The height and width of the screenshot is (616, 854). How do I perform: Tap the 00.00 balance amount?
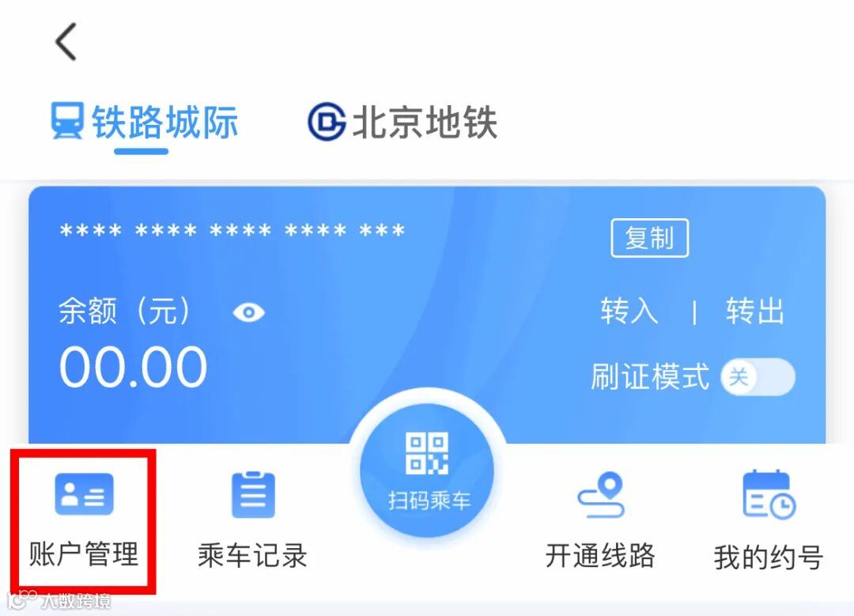[x=134, y=368]
